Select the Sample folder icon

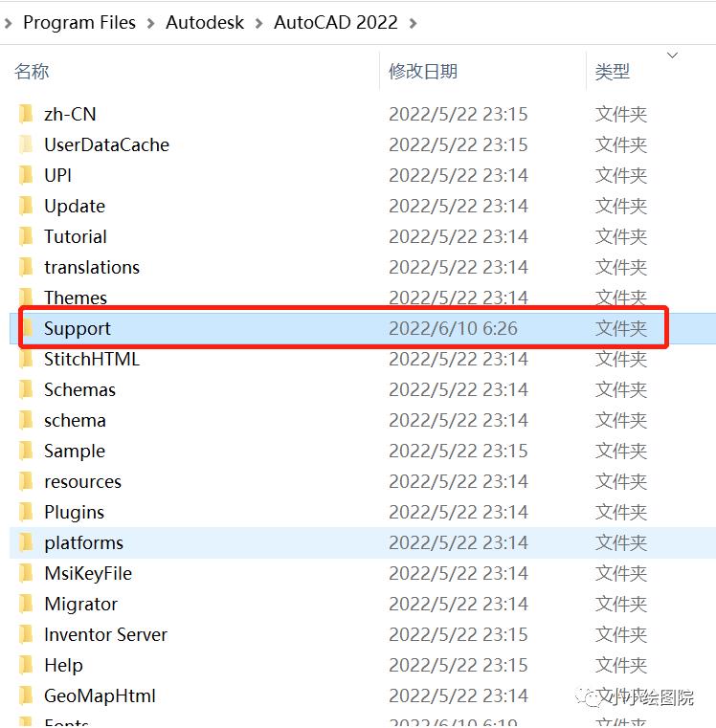26,451
